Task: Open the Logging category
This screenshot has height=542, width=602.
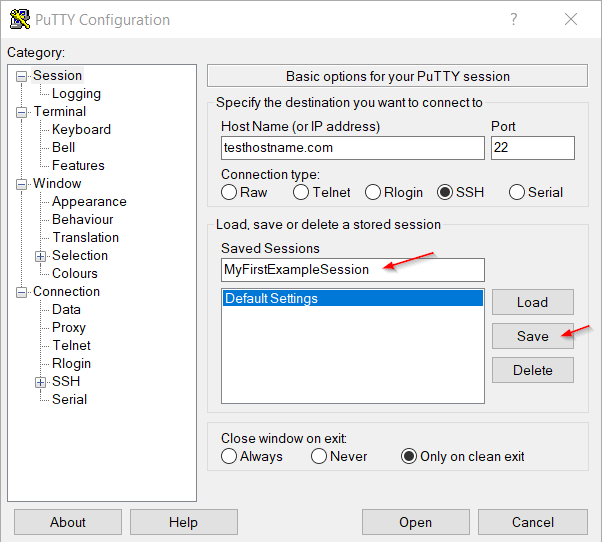Action: [76, 94]
